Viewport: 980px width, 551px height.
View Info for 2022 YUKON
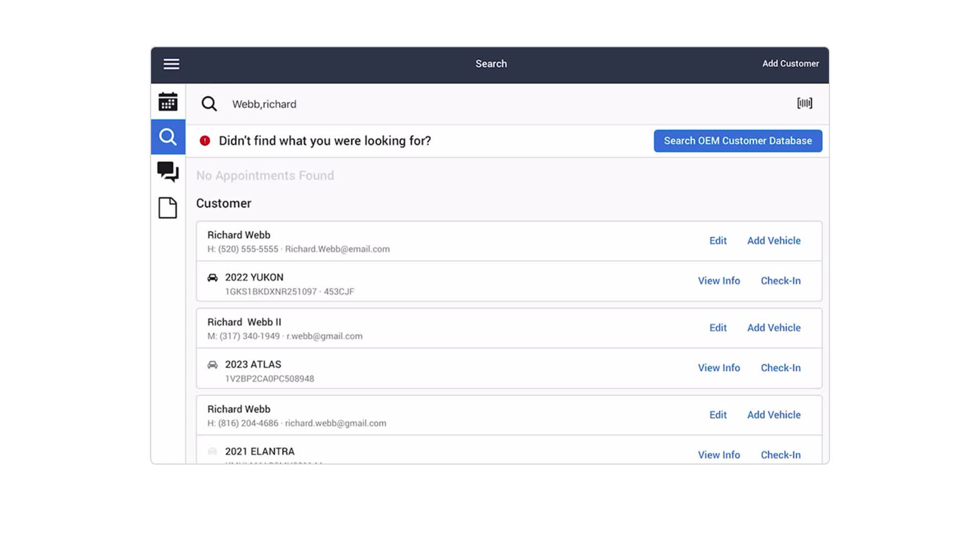pos(719,281)
